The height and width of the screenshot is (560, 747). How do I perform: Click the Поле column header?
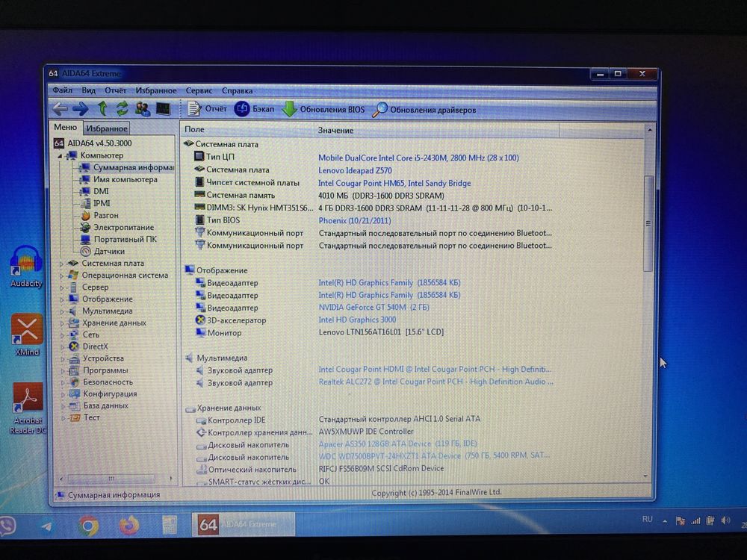click(246, 129)
